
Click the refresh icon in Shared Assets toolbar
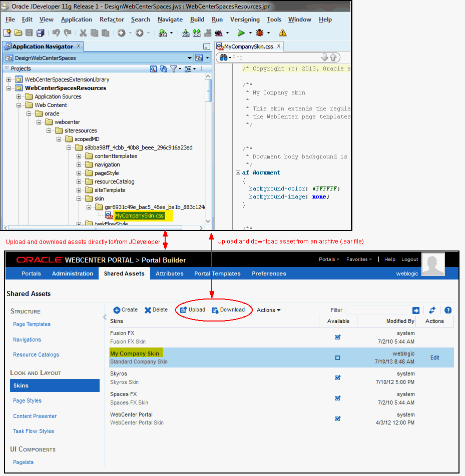(432, 310)
